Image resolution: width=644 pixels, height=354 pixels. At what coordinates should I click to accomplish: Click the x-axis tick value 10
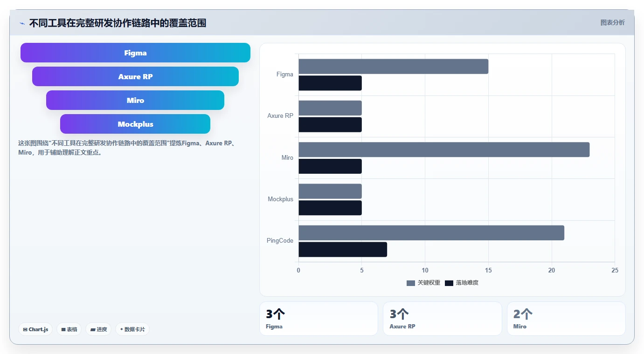(x=425, y=270)
